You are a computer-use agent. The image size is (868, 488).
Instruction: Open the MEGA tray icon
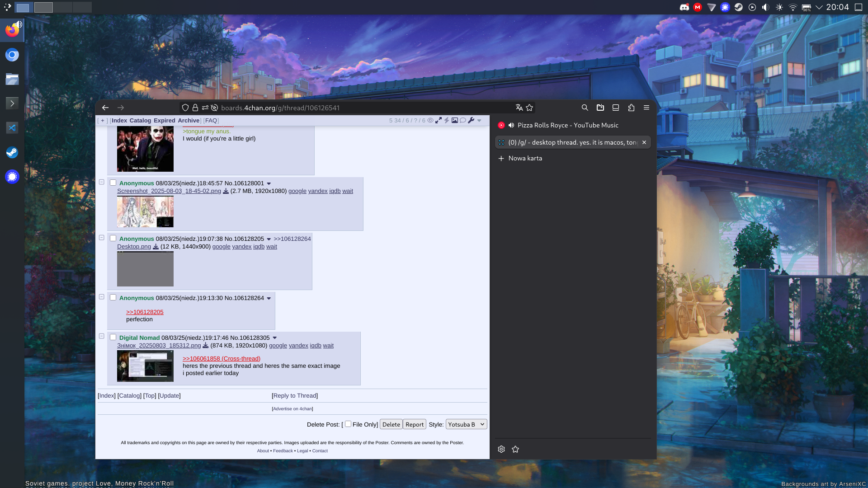pos(698,7)
